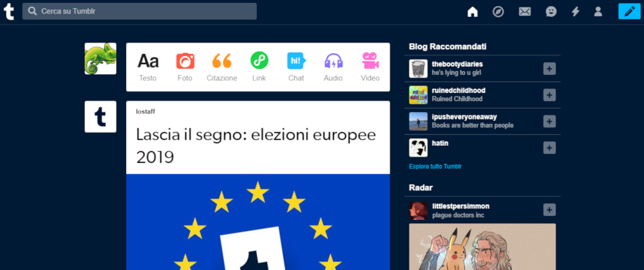The height and width of the screenshot is (270, 644).
Task: Open the Explore compass icon
Action: point(498,12)
